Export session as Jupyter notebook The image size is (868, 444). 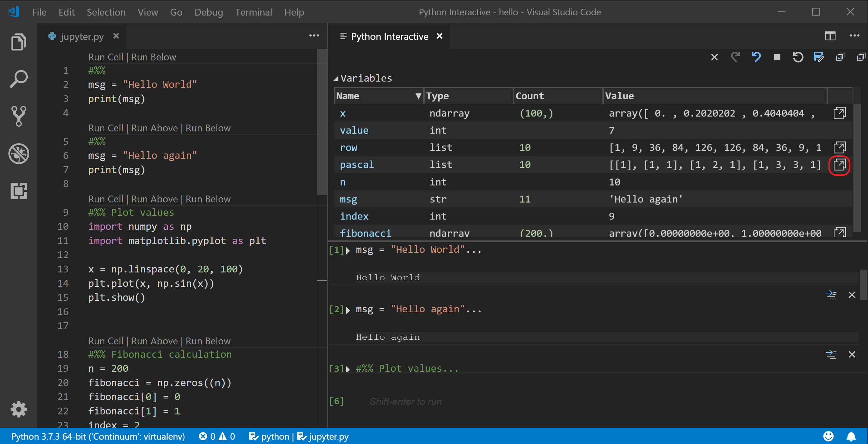pos(818,57)
